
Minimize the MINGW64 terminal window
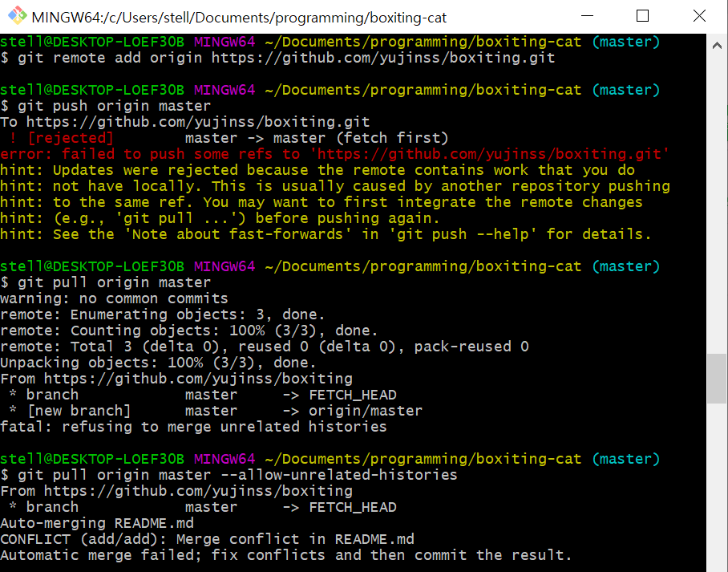[588, 16]
